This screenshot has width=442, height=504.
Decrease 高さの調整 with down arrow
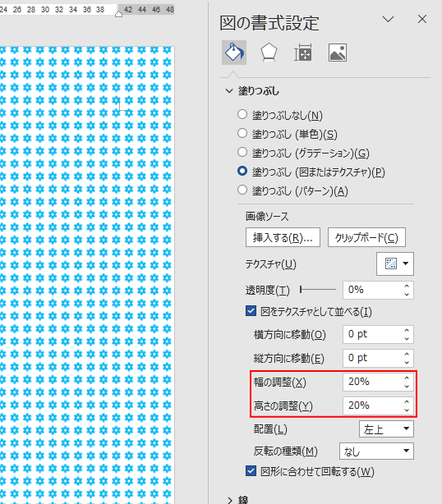pyautogui.click(x=407, y=410)
